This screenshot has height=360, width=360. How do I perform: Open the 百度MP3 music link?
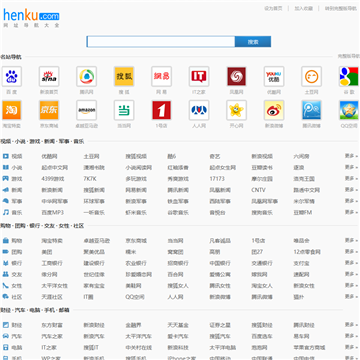52,212
